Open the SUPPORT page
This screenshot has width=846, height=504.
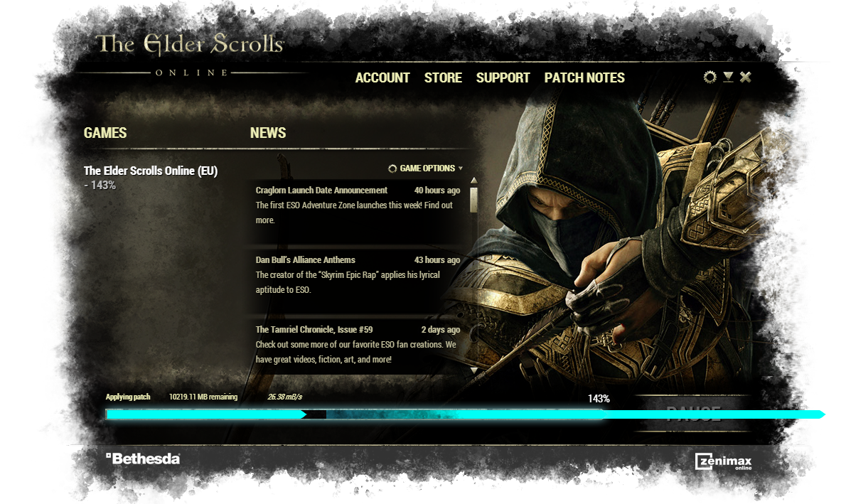(x=503, y=77)
